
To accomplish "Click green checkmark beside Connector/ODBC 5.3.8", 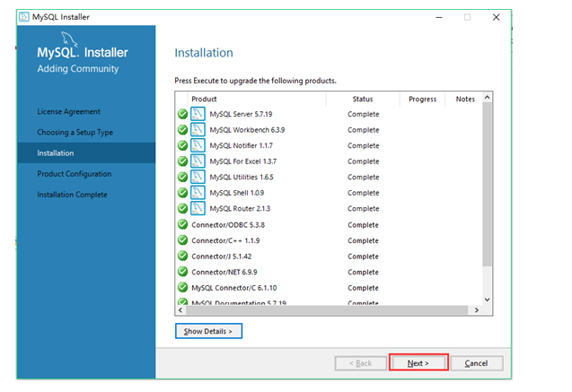I will 182,224.
